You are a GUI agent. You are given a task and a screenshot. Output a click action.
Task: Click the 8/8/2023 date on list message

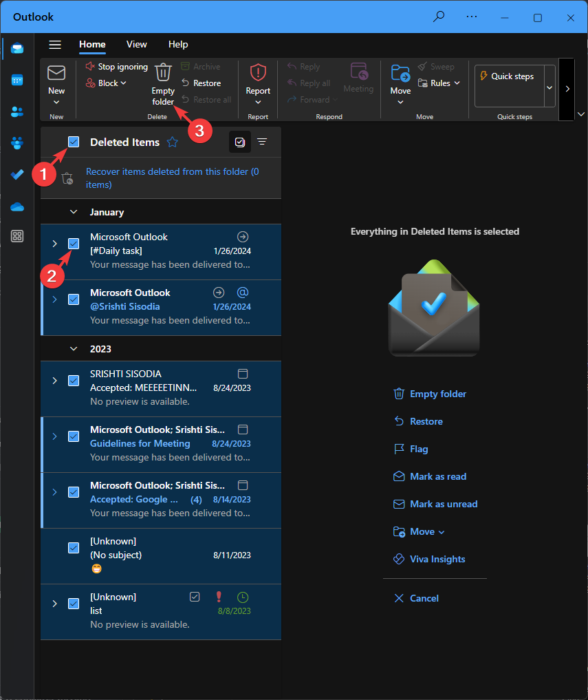(x=235, y=611)
